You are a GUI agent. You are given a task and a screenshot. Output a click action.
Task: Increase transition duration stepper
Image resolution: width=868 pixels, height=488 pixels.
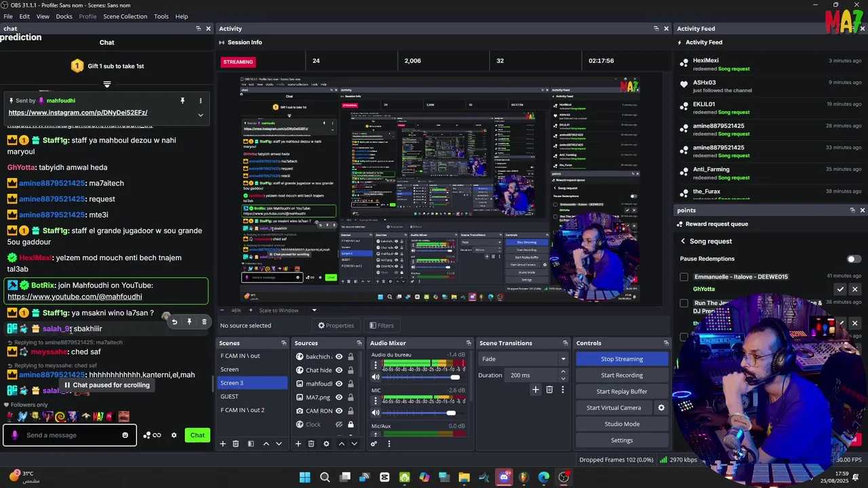coord(563,372)
